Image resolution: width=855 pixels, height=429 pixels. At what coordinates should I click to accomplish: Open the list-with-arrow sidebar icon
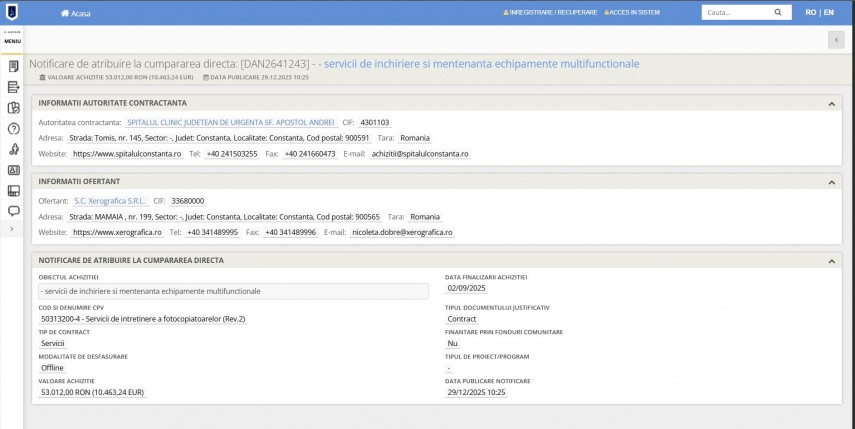(13, 87)
